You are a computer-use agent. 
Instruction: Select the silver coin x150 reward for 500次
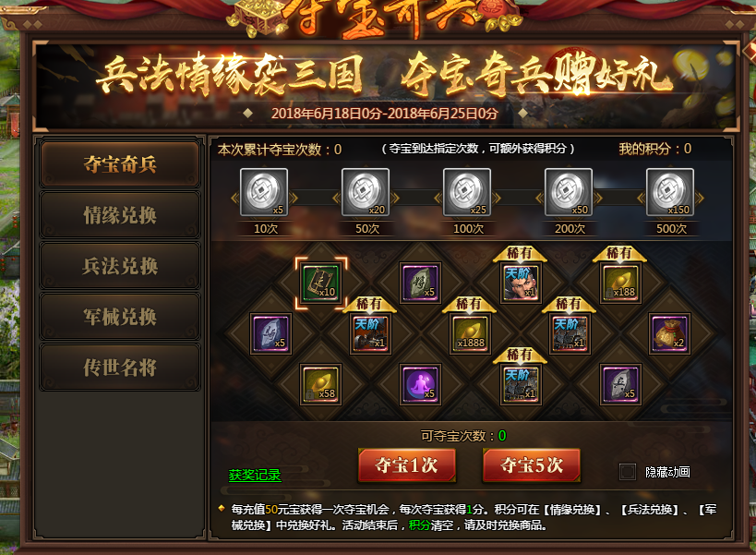670,192
